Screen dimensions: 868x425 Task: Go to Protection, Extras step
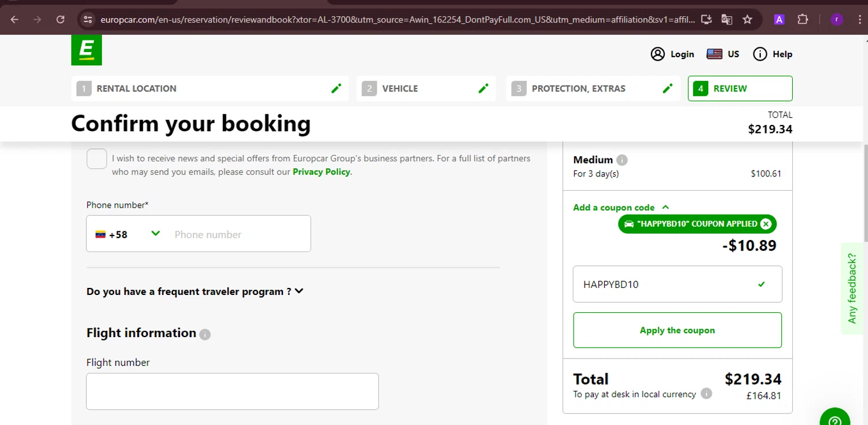click(x=593, y=88)
